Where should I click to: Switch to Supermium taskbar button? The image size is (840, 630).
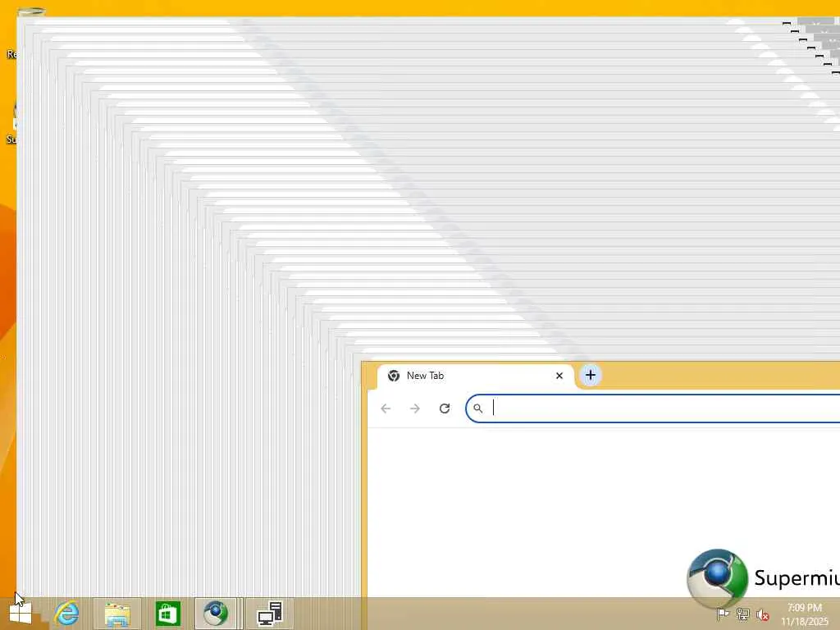[216, 614]
